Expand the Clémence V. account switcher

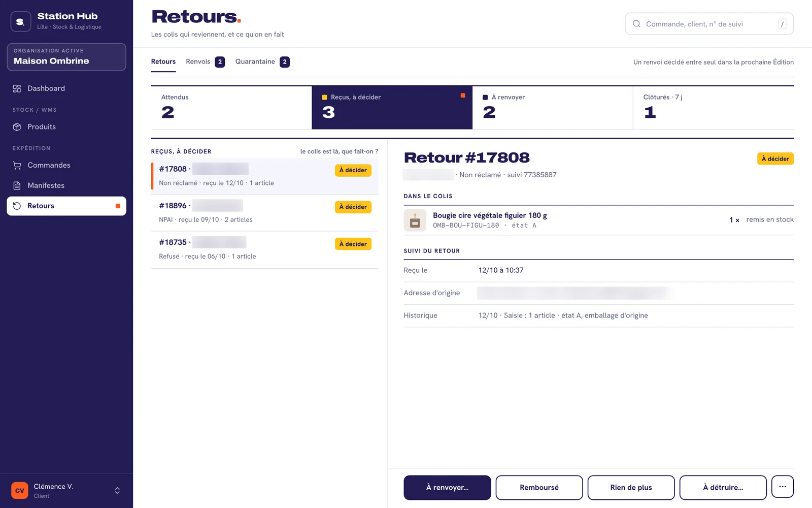(117, 491)
